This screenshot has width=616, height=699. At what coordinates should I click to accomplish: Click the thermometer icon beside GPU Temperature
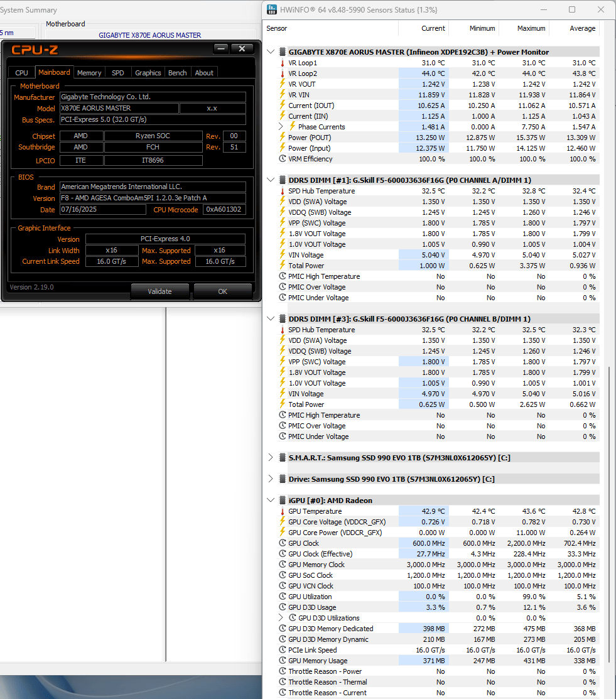click(x=282, y=511)
